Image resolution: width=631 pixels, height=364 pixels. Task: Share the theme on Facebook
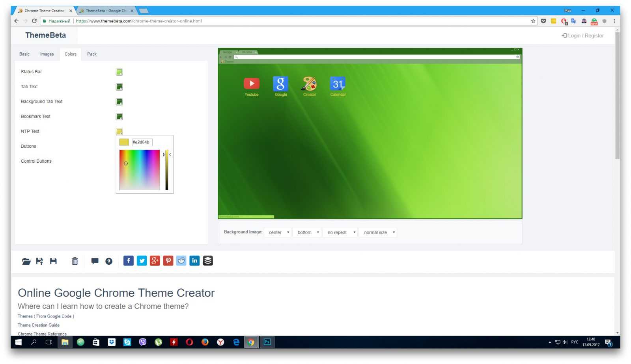[128, 260]
